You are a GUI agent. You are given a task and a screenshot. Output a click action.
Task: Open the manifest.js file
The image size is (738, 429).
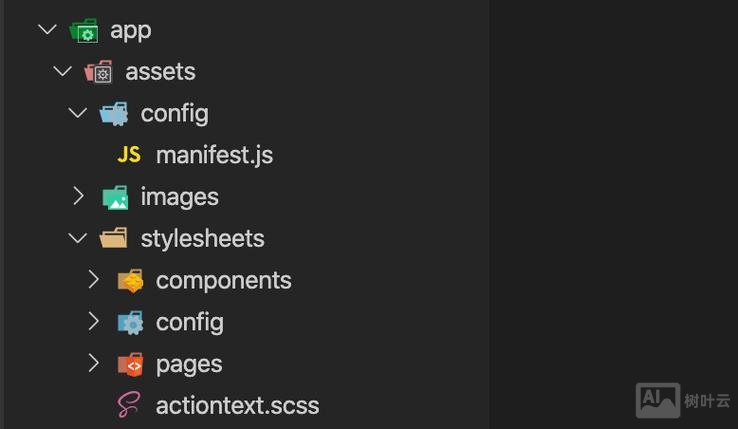coord(214,155)
